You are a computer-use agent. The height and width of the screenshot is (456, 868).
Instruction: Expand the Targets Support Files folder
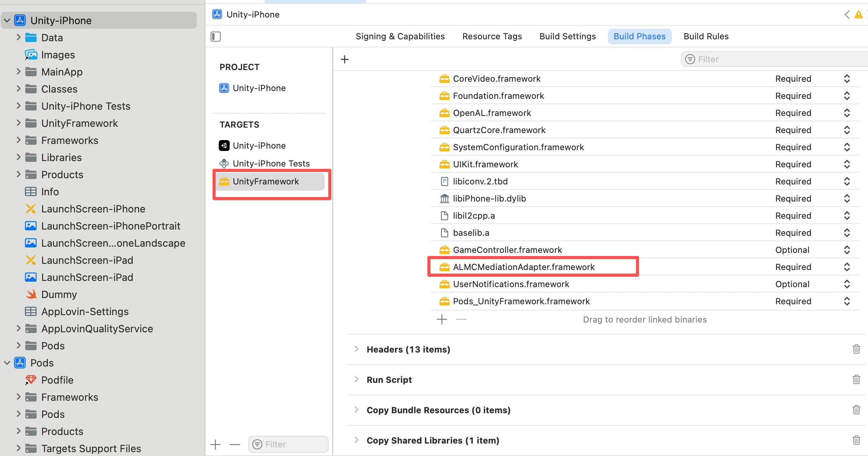click(18, 448)
